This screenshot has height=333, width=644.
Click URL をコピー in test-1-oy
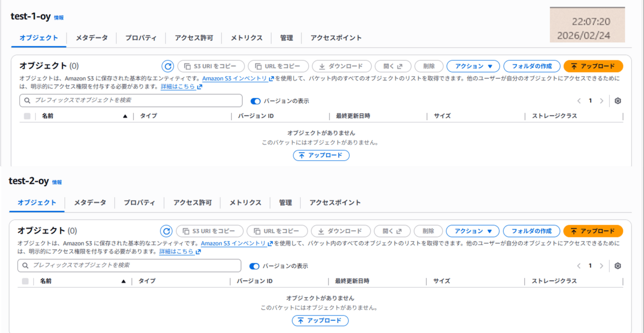pos(278,66)
